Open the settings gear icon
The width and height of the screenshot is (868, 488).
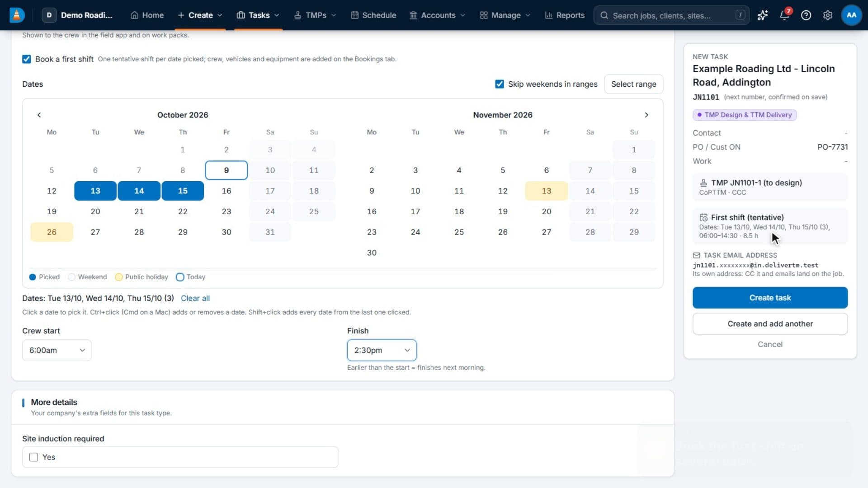click(x=828, y=15)
